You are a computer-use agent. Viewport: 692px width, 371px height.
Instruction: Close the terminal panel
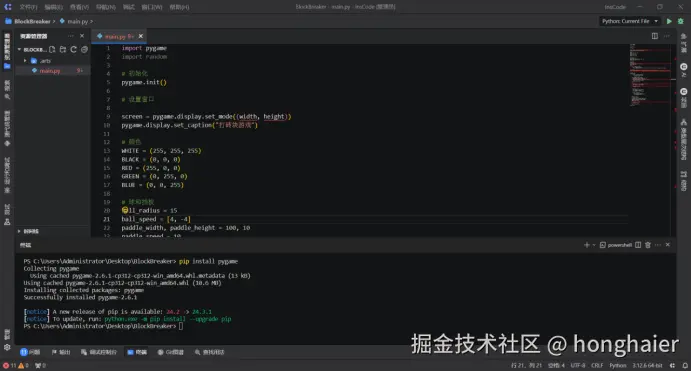coord(668,245)
